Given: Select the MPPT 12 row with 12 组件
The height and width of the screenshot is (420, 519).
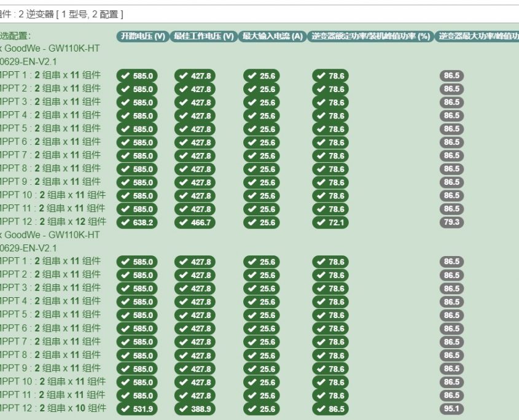Looking at the screenshot, I should pos(53,222).
